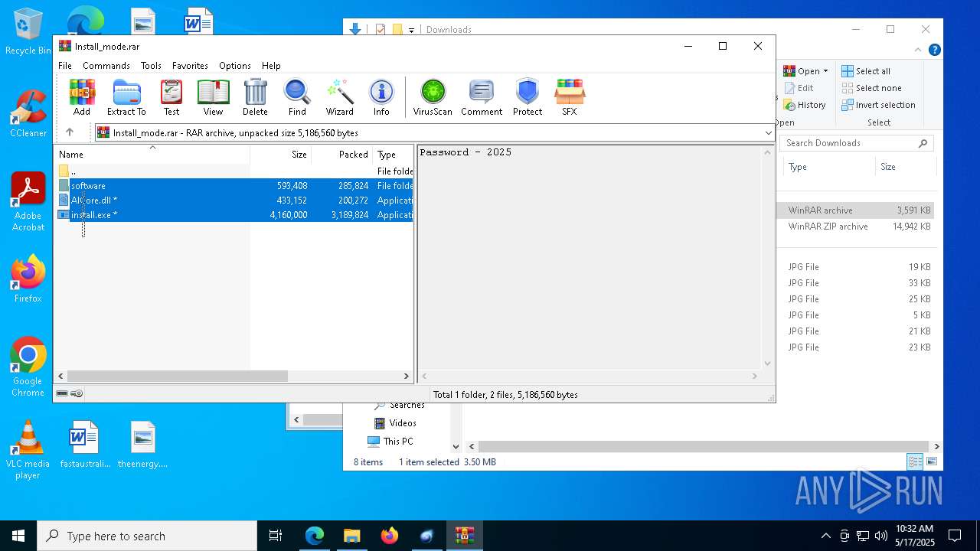The image size is (980, 551).
Task: Open VLC media player desktop shortcut
Action: 28,450
